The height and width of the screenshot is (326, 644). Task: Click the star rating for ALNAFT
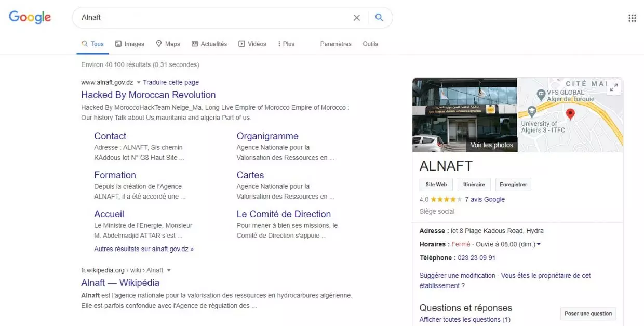[x=446, y=200]
